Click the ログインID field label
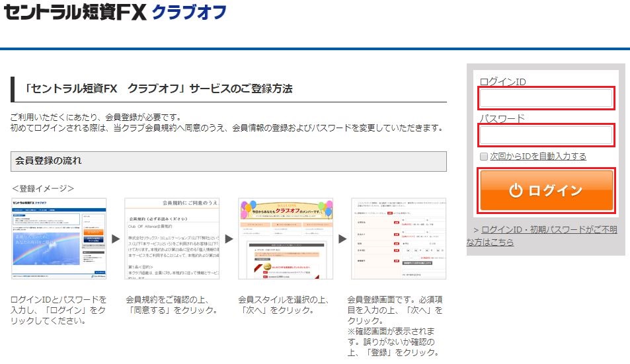630x364 pixels. tap(502, 82)
